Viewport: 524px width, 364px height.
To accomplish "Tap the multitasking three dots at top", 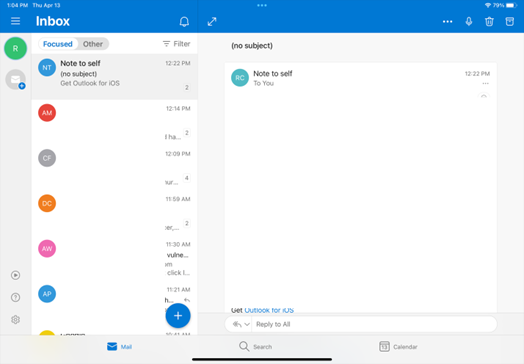I will (x=262, y=5).
